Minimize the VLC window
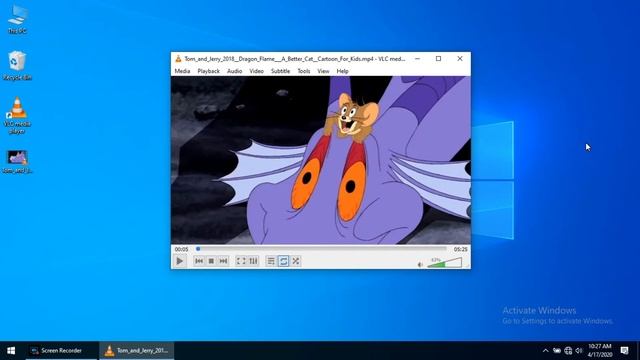 [417, 59]
